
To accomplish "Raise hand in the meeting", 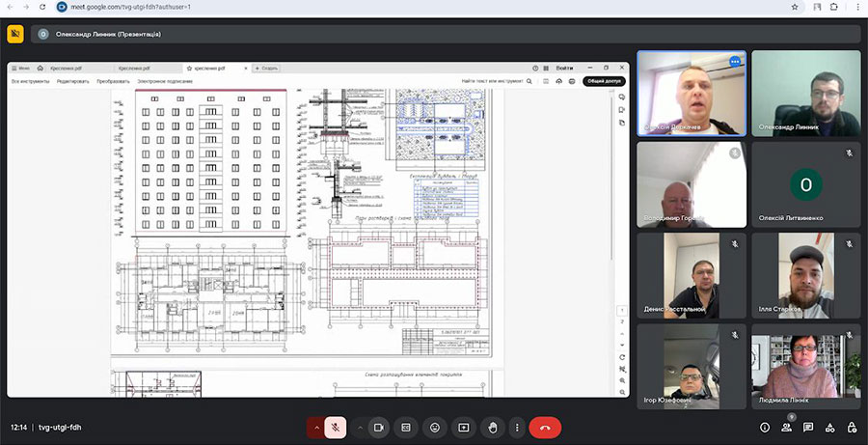I will (x=492, y=427).
